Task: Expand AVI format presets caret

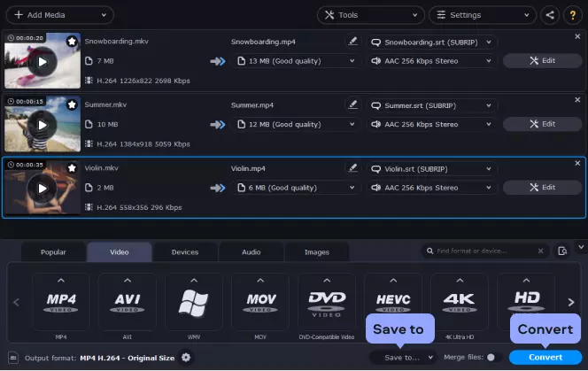Action: pos(128,280)
